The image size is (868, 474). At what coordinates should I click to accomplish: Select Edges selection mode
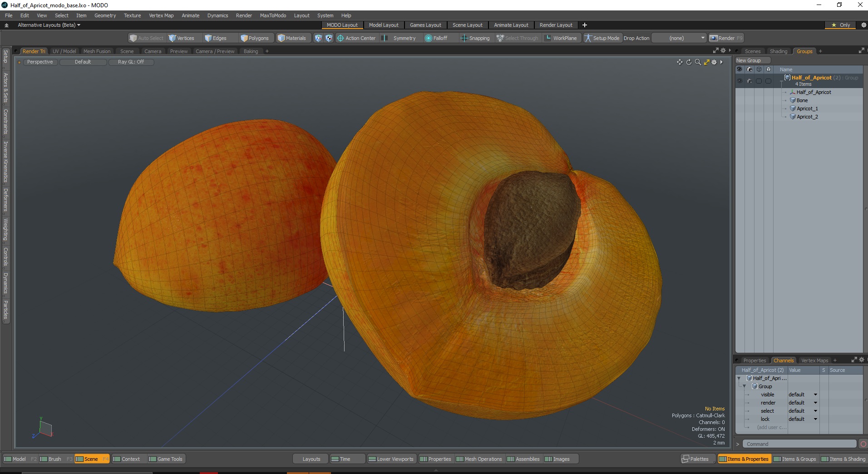[216, 38]
